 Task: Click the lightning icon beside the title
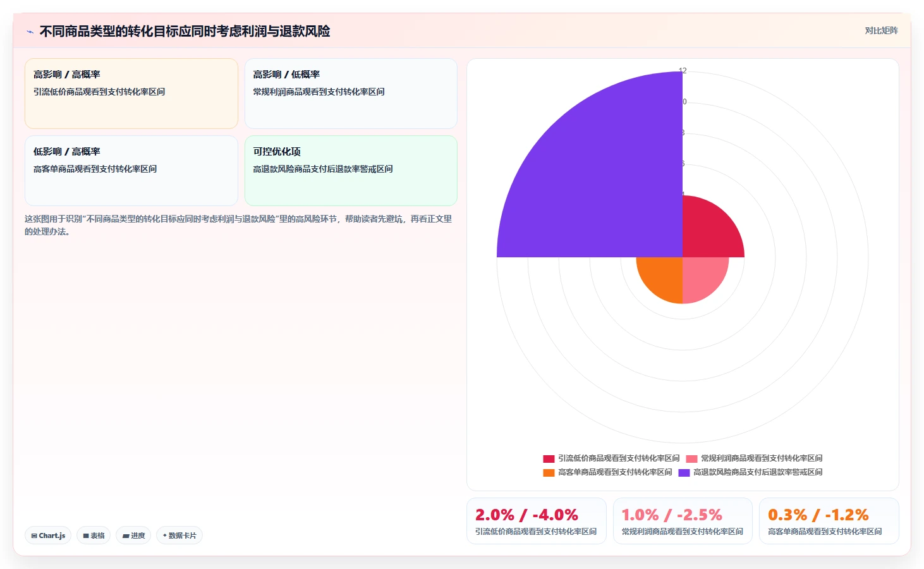[x=30, y=32]
